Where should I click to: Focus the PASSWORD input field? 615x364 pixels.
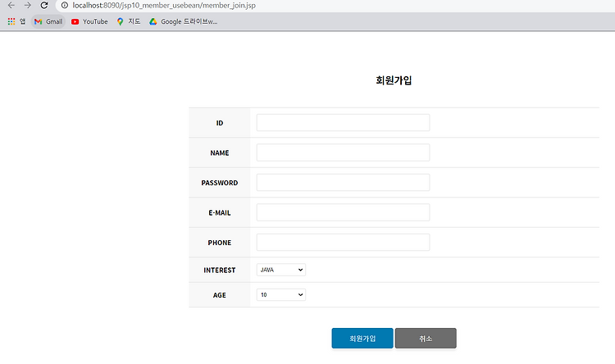(x=344, y=182)
